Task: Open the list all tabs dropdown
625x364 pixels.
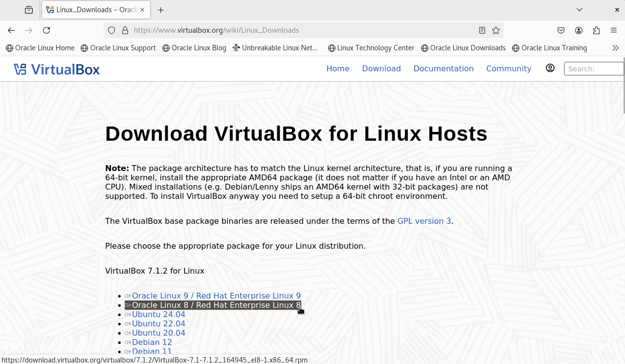Action: coord(580,10)
